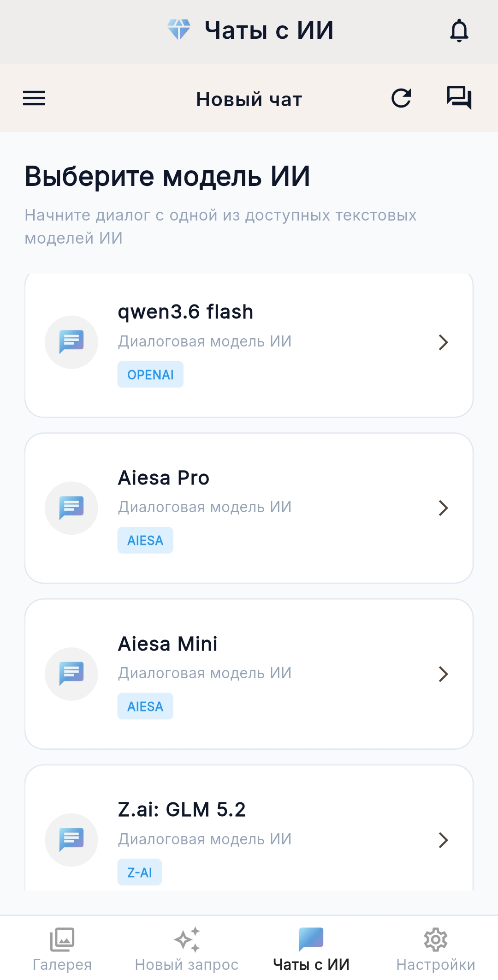The image size is (498, 980).
Task: Tap the notification bell icon
Action: [459, 30]
